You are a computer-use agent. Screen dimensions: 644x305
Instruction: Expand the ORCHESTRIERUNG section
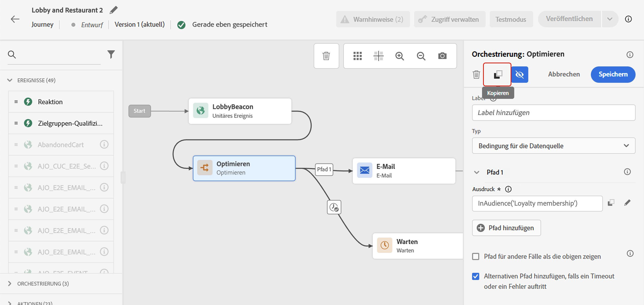click(x=10, y=284)
